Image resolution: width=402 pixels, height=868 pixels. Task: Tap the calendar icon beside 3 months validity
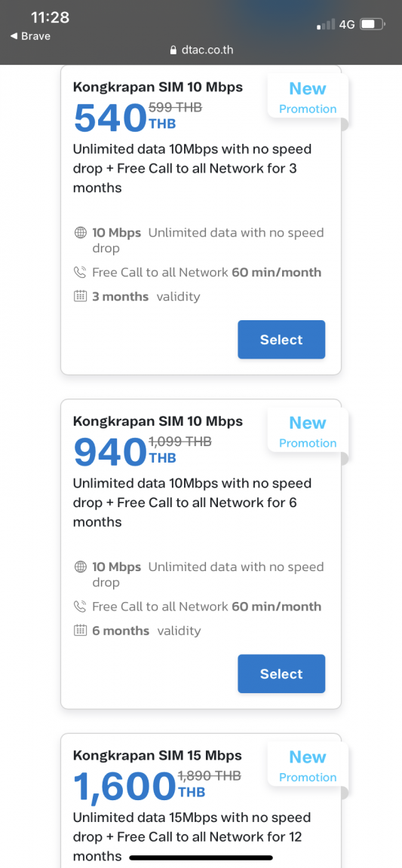(x=81, y=297)
